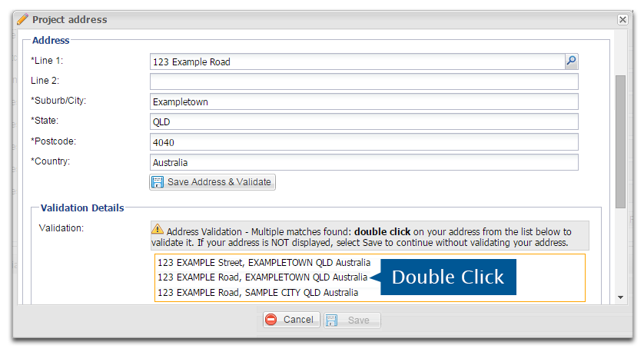Viewport: 644px width, 352px height.
Task: Select 123 EXAMPLE Street, EXAMPLETOWN match
Action: pyautogui.click(x=264, y=262)
